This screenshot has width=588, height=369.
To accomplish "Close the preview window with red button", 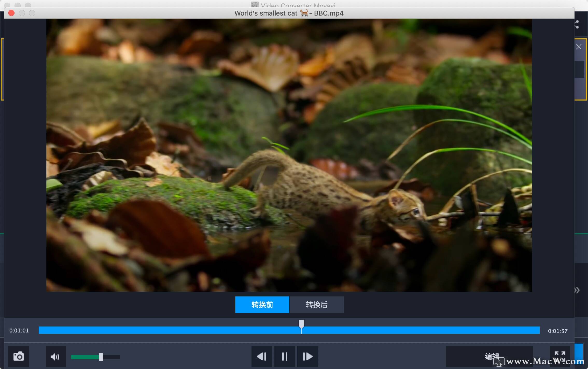I will click(11, 13).
